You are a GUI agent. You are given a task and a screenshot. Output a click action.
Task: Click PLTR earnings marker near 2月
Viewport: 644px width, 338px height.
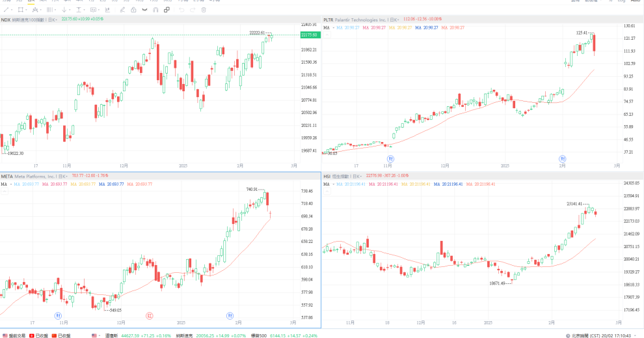pos(562,159)
